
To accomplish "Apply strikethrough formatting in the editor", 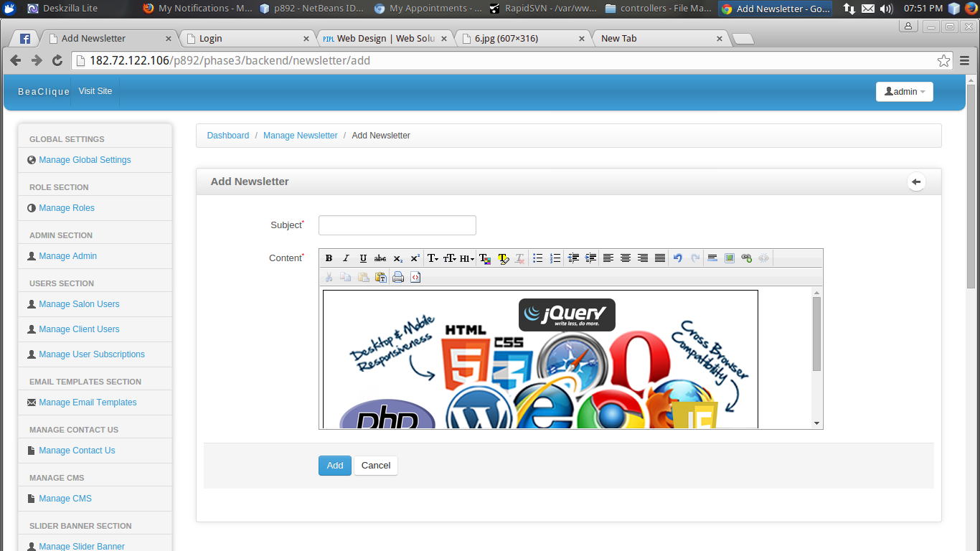I will (x=380, y=258).
